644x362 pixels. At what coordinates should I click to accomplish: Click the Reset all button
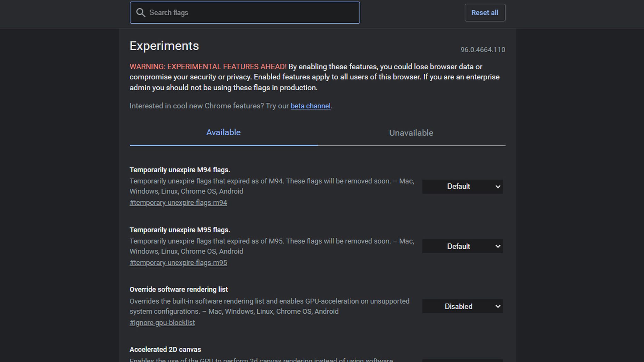point(485,13)
